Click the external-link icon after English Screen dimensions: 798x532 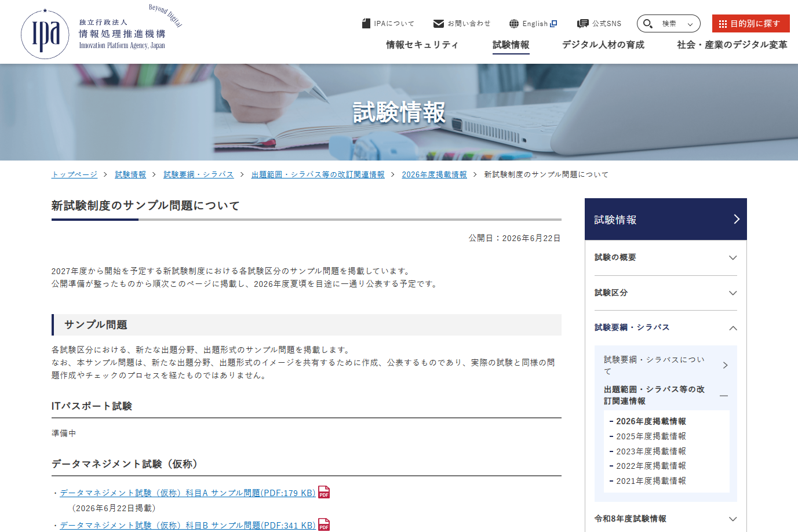click(553, 24)
